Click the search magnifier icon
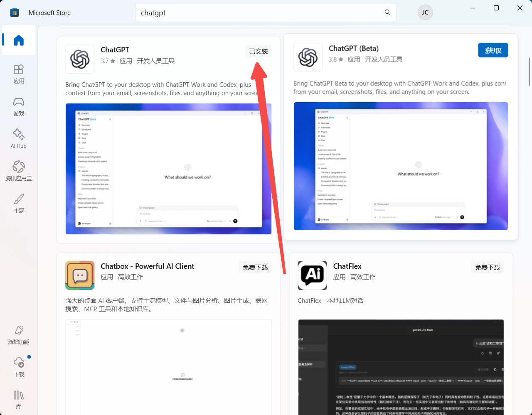Screen dimensions: 532x415 click(387, 12)
